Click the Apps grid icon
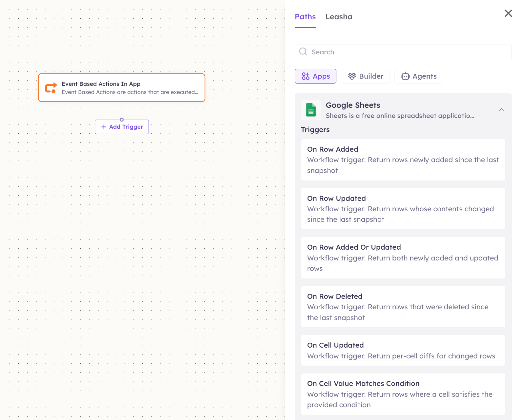Viewport: 520px width, 420px height. [x=306, y=76]
